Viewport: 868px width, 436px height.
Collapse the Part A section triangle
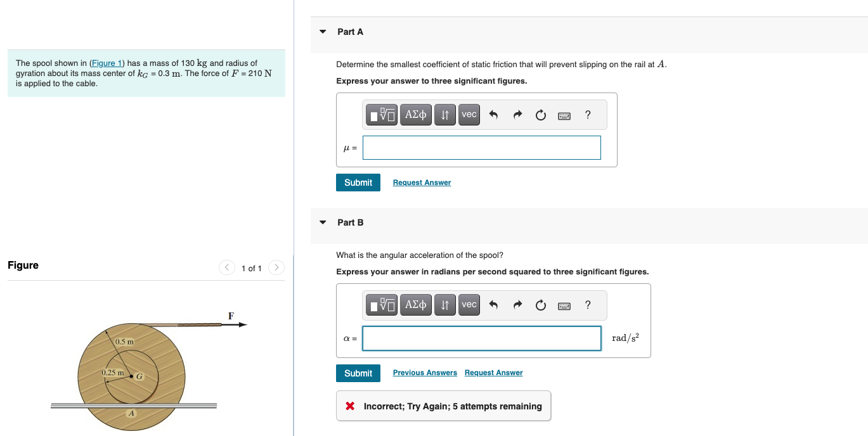pyautogui.click(x=323, y=32)
